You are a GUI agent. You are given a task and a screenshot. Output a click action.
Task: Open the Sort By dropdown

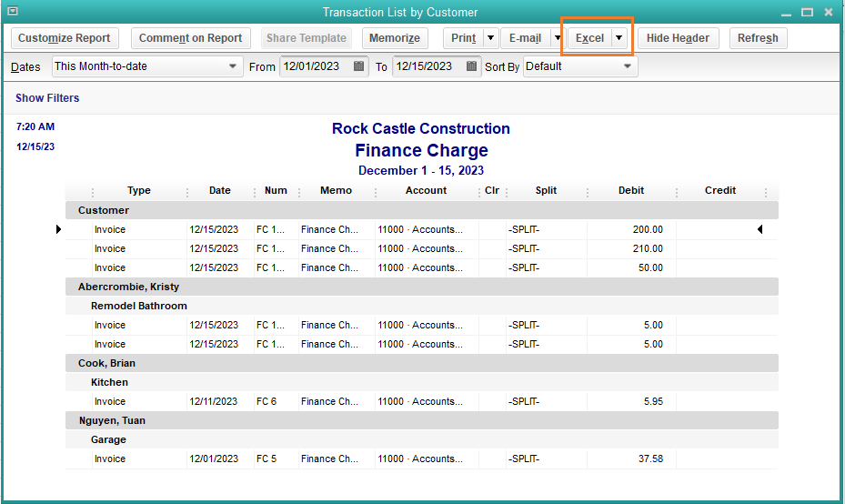[x=627, y=66]
